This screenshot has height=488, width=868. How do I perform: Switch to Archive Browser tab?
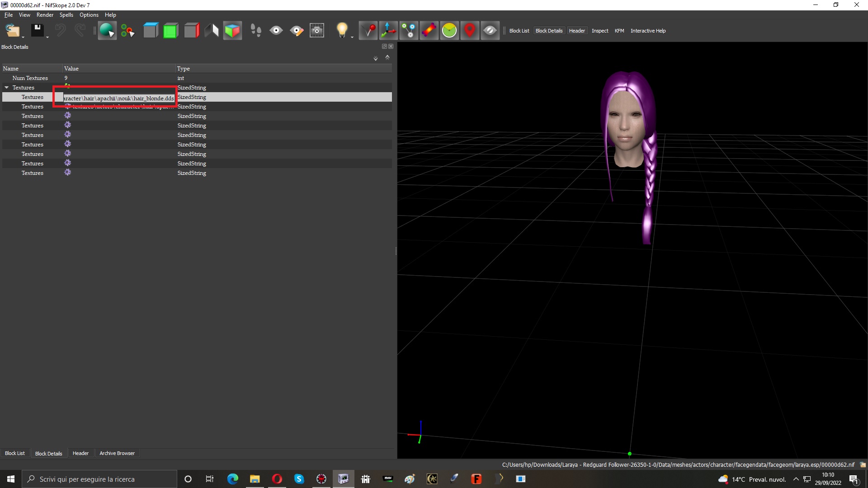click(117, 453)
